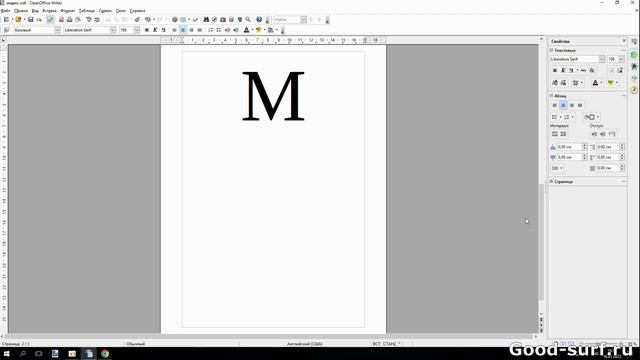Open Liberation Serif font dropdown in toolbar

point(113,30)
